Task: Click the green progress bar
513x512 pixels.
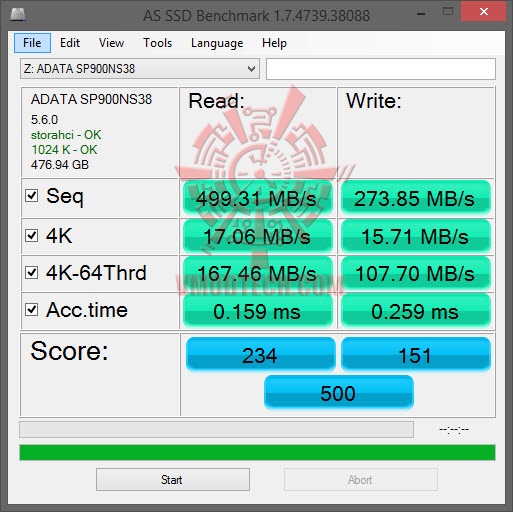Action: tap(257, 452)
